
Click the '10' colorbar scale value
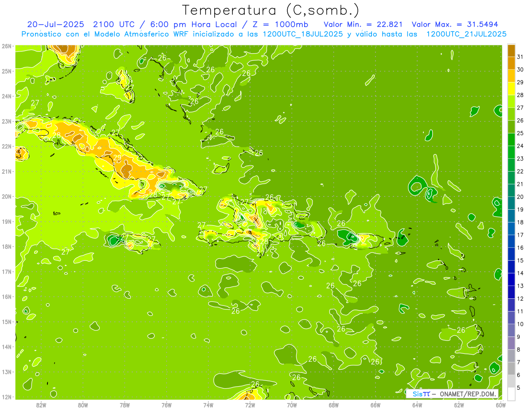point(520,324)
